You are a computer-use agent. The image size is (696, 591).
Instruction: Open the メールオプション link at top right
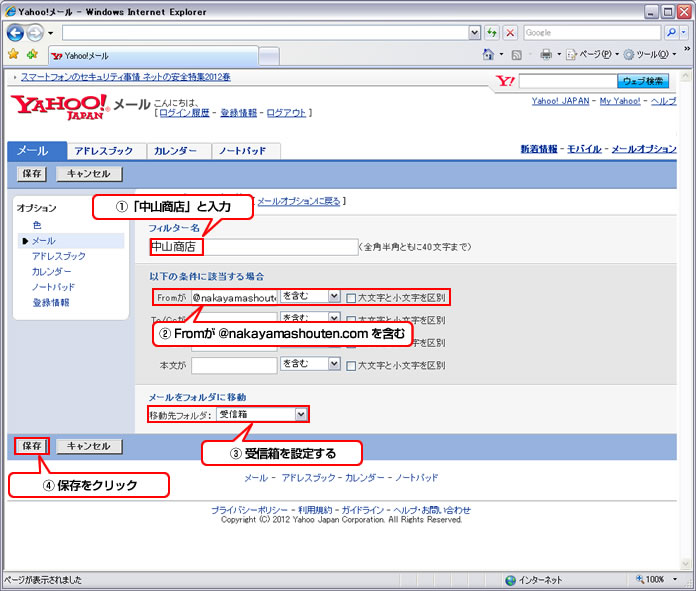pos(644,149)
